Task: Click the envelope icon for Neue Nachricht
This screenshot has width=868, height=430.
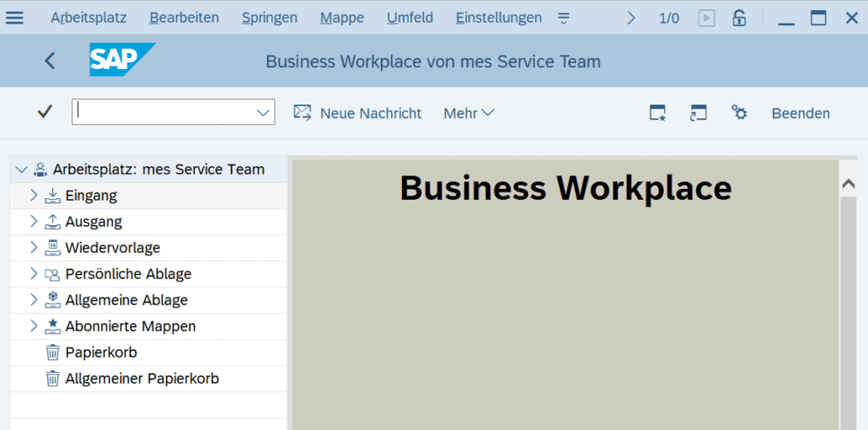Action: pyautogui.click(x=303, y=113)
